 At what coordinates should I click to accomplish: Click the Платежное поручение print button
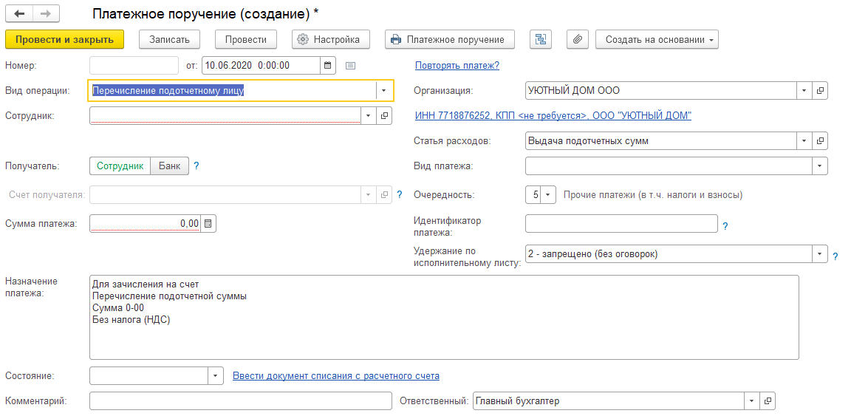coord(450,39)
